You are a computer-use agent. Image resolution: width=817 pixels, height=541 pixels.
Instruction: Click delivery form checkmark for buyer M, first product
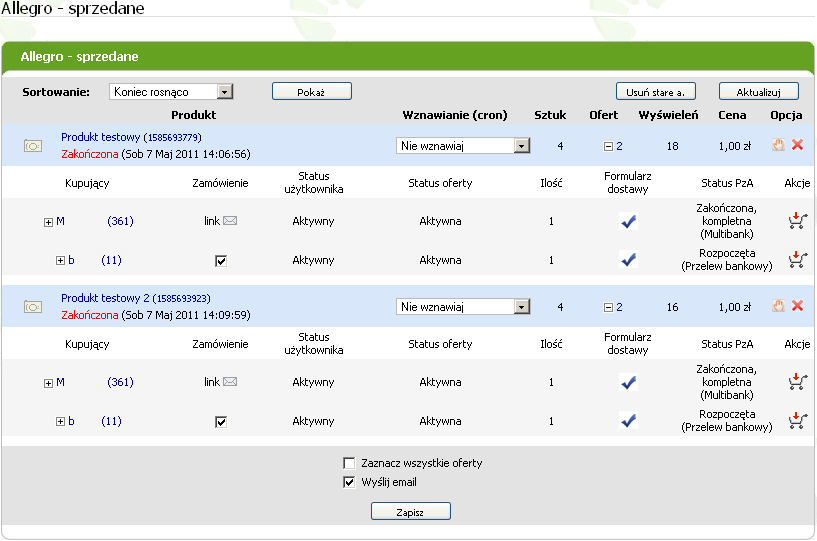(x=628, y=222)
